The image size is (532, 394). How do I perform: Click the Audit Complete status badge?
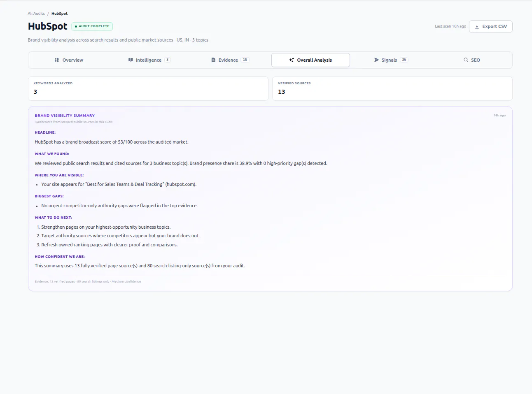[92, 26]
